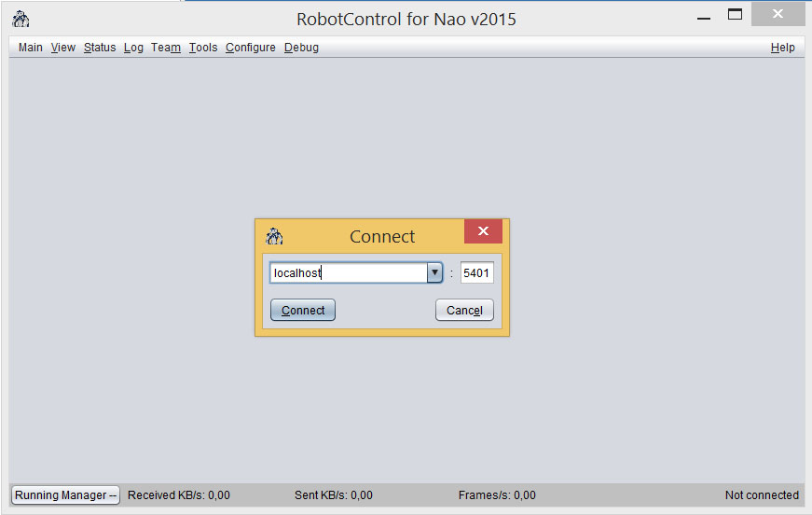Click the localhost host text field

pos(349,272)
